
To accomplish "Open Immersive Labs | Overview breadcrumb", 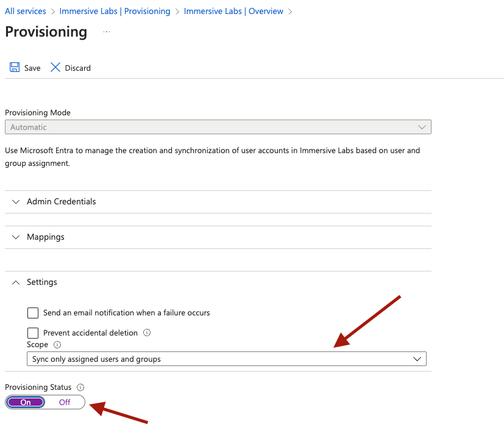I will pos(233,12).
